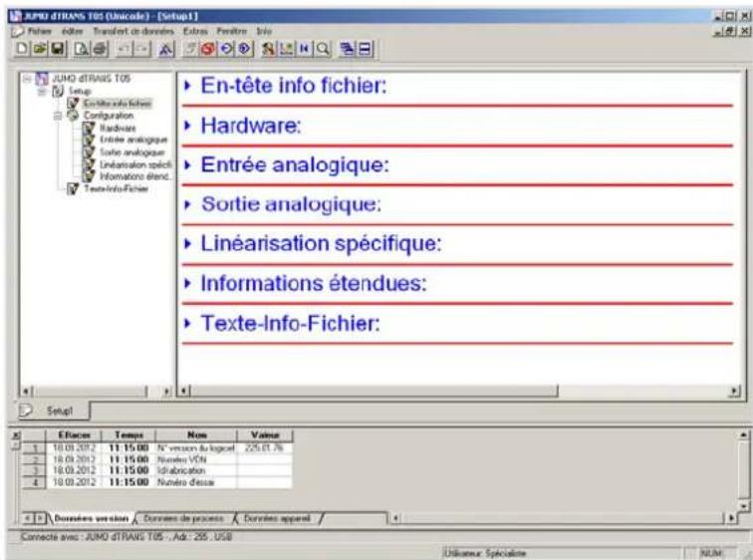Click the Configuration globe icon in the tree

[x=73, y=116]
